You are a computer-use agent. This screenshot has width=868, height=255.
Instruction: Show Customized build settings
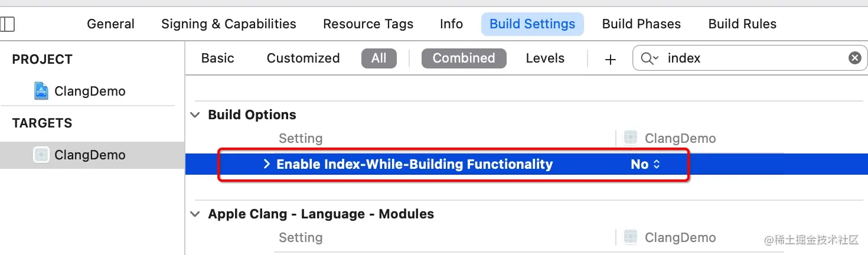coord(303,58)
